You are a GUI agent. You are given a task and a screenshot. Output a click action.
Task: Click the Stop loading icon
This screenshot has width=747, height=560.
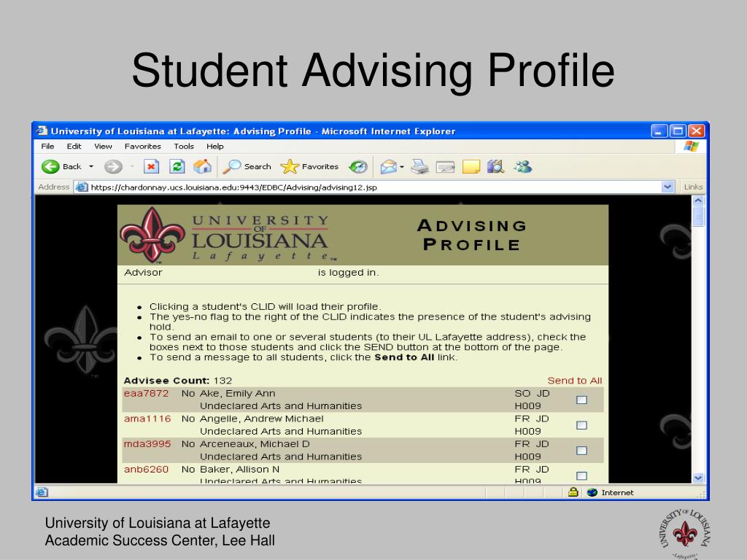coord(151,167)
